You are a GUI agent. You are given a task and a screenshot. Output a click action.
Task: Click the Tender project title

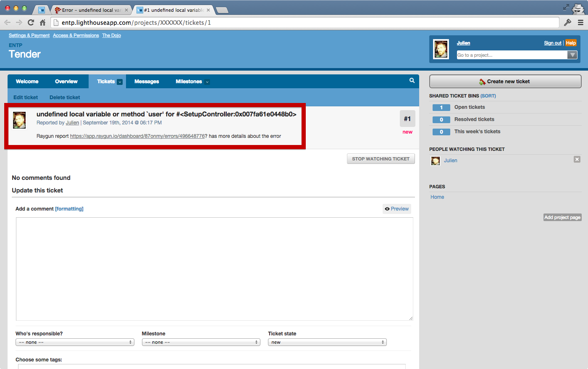(25, 54)
